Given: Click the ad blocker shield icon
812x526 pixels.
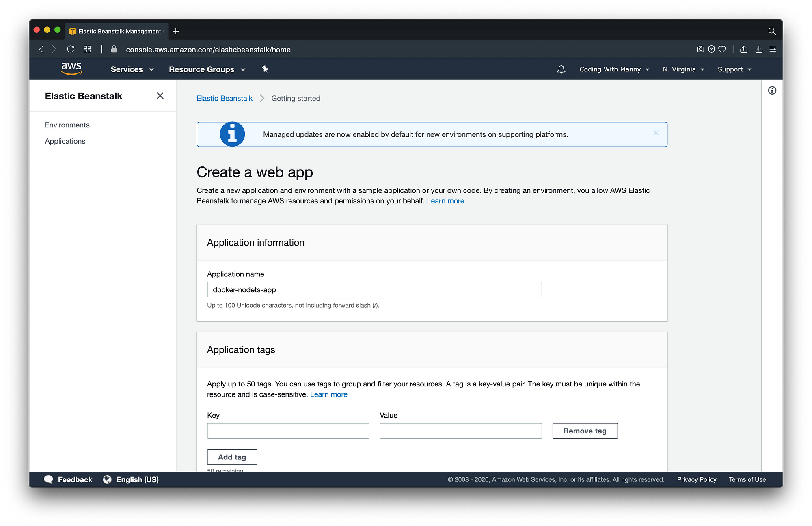Looking at the screenshot, I should tap(711, 49).
